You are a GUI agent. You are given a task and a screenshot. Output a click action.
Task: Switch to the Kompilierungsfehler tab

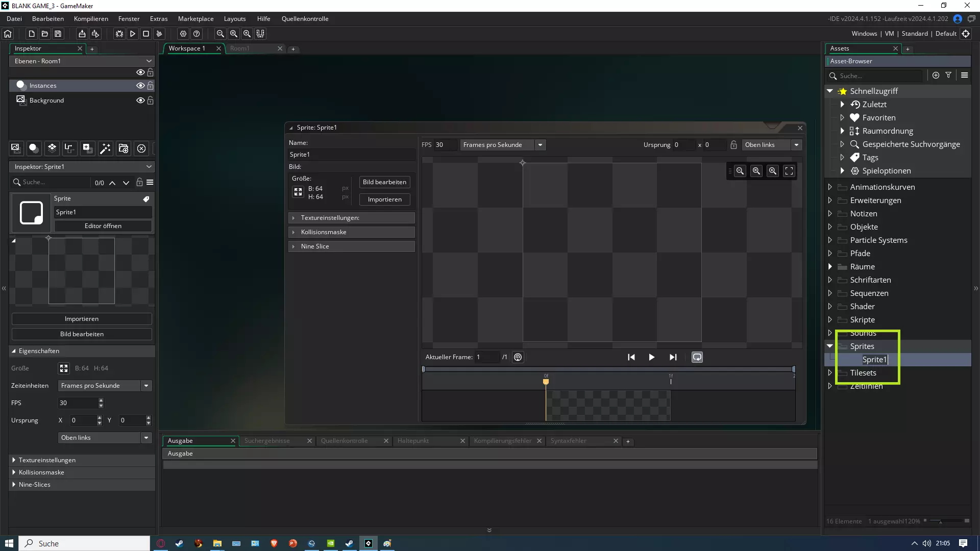502,441
